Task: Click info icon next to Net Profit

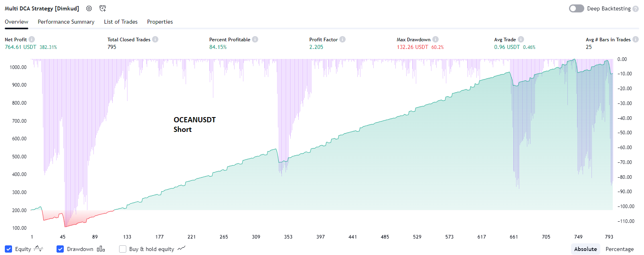Action: tap(32, 39)
